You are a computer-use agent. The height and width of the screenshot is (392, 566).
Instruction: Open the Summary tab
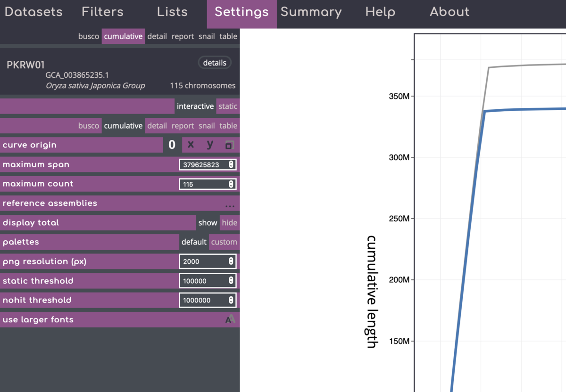311,12
